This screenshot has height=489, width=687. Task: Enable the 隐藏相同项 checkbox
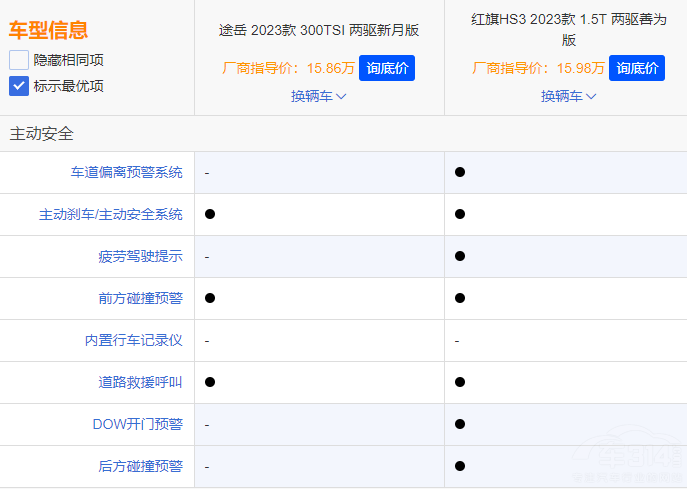[19, 60]
